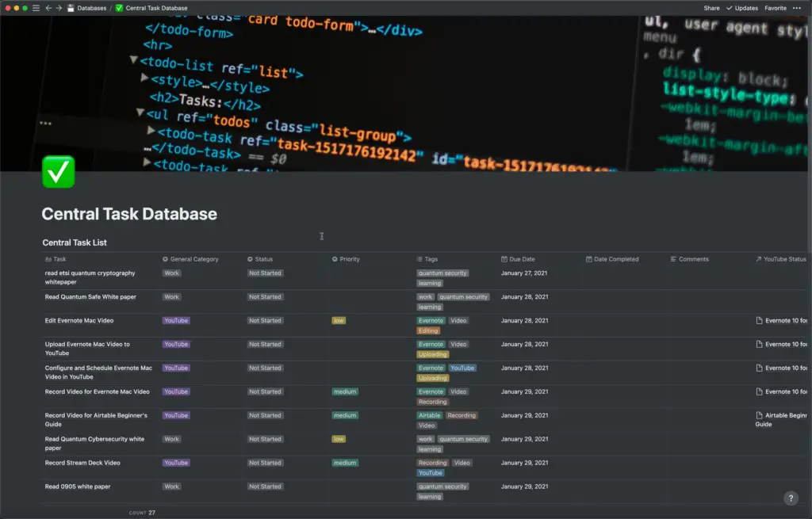Open the Comments column header
The image size is (812, 519).
(689, 259)
